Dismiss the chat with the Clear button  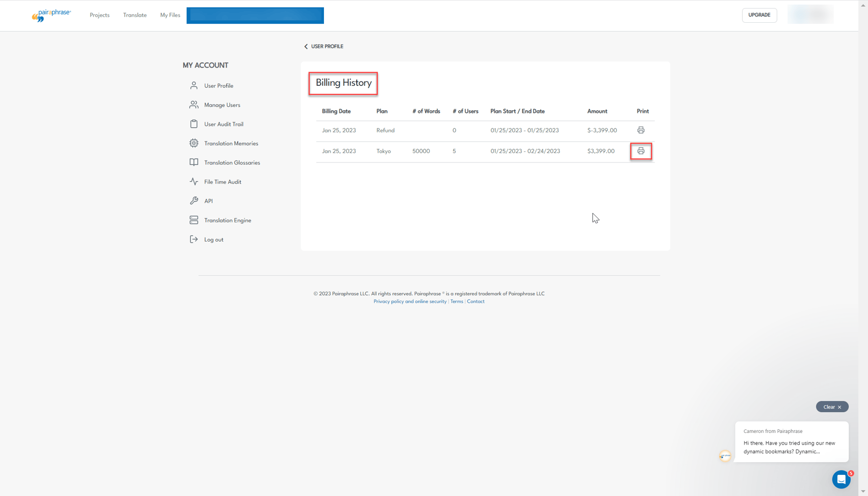point(832,406)
